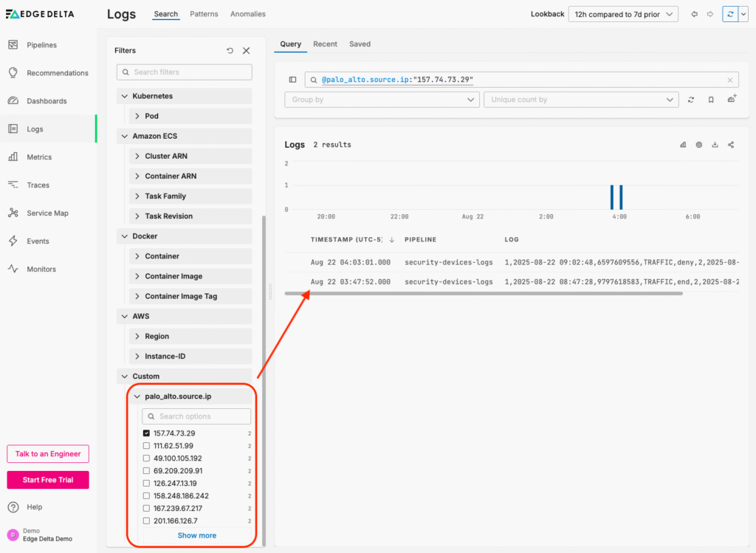Switch to the Patterns tab
The image size is (756, 553).
[x=204, y=14]
